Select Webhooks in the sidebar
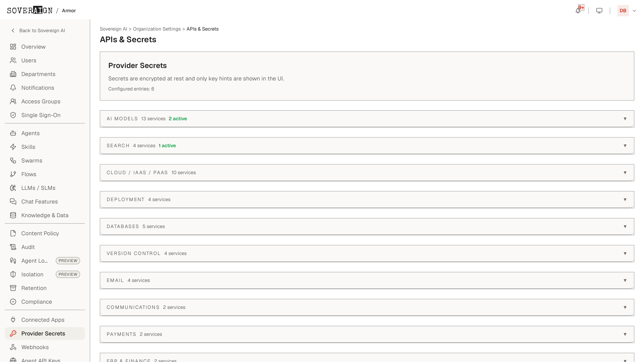The width and height of the screenshot is (644, 362). tap(45, 347)
